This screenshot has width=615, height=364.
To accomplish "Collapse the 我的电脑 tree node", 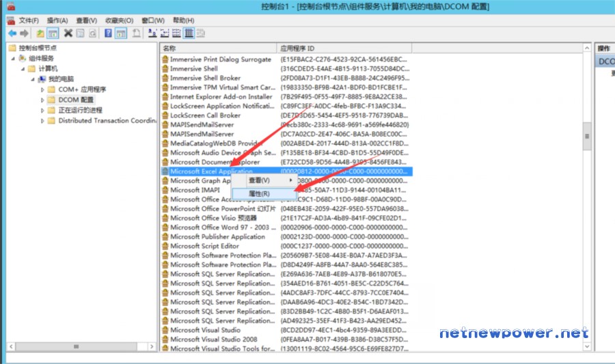I will (x=33, y=79).
